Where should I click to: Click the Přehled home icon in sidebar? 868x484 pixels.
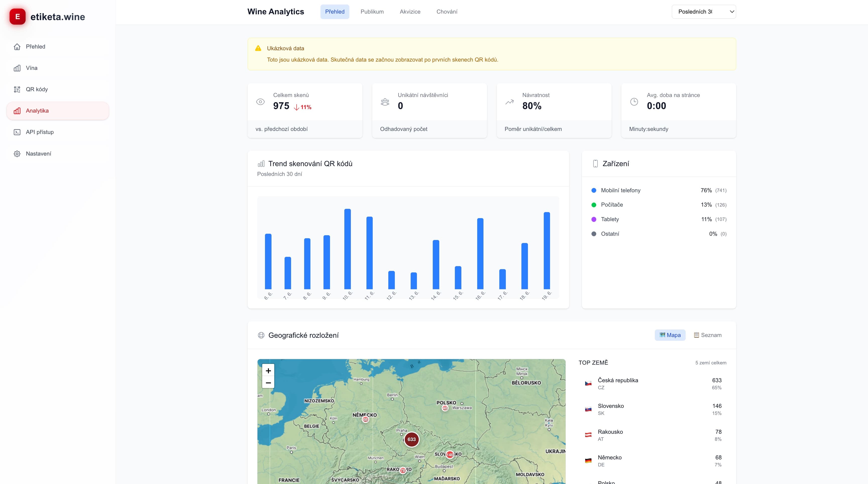tap(17, 46)
